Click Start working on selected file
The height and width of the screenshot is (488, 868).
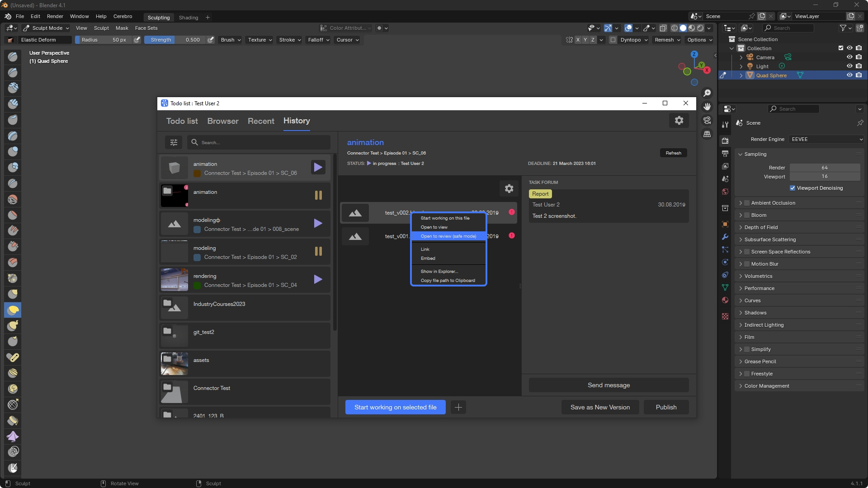pyautogui.click(x=395, y=407)
